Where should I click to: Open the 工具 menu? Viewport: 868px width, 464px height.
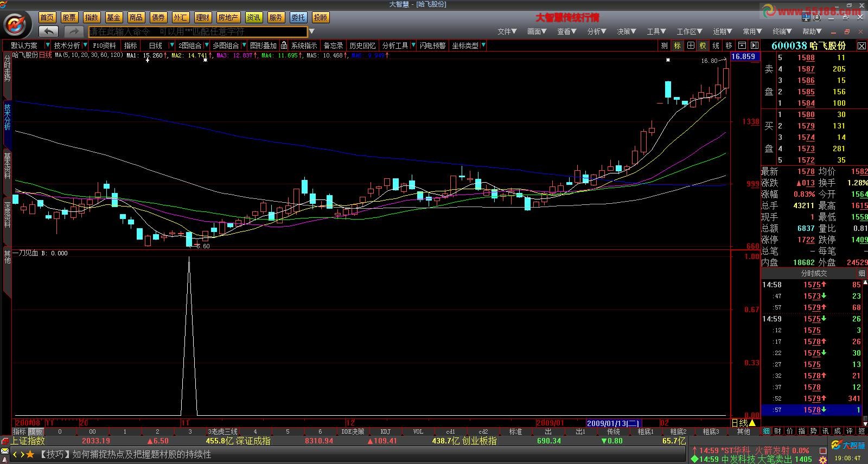point(656,31)
